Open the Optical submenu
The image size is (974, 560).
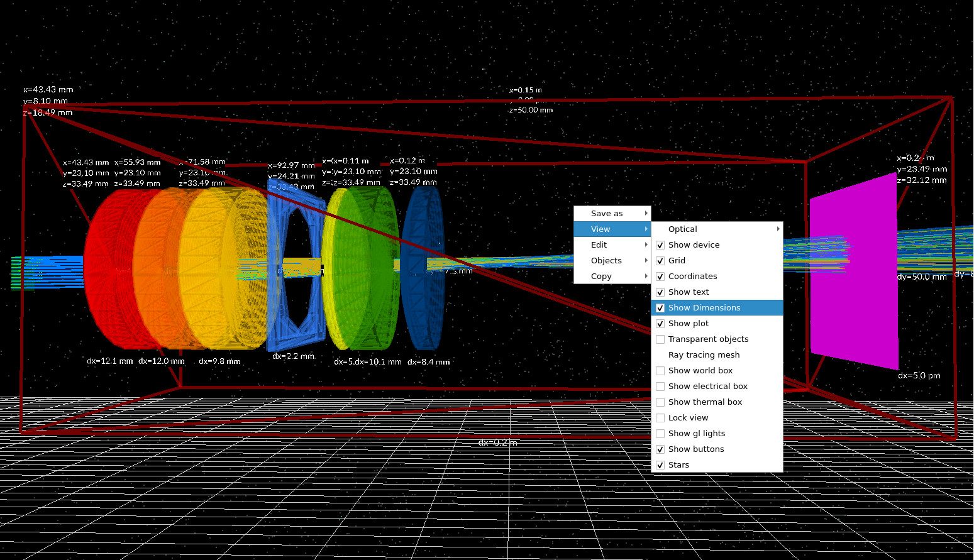682,229
